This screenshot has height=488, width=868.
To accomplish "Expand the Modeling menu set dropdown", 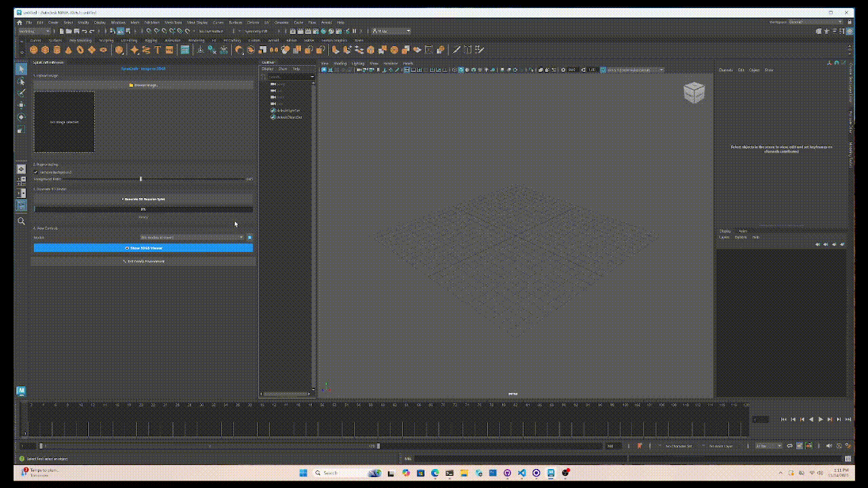I will click(34, 30).
